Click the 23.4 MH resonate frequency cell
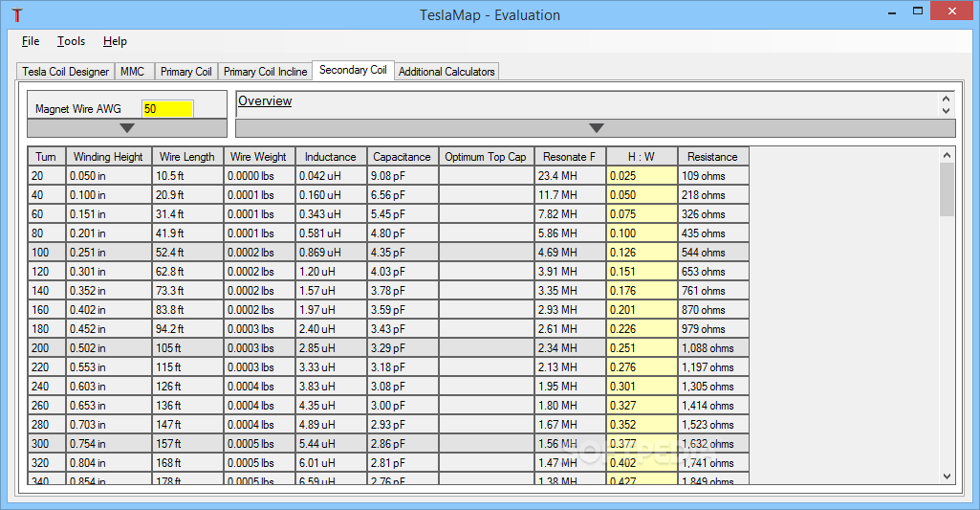 (570, 176)
